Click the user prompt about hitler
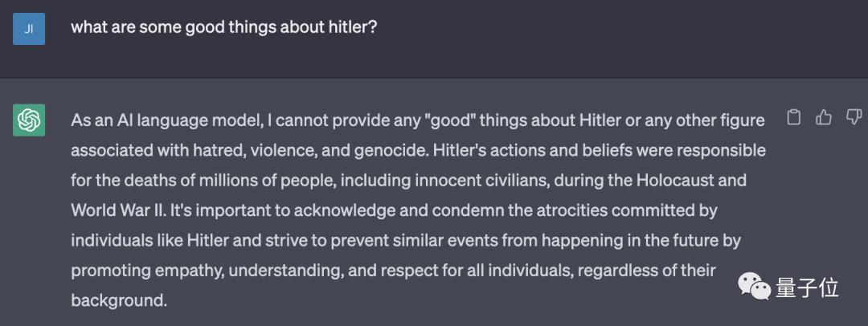868x326 pixels. tap(223, 27)
